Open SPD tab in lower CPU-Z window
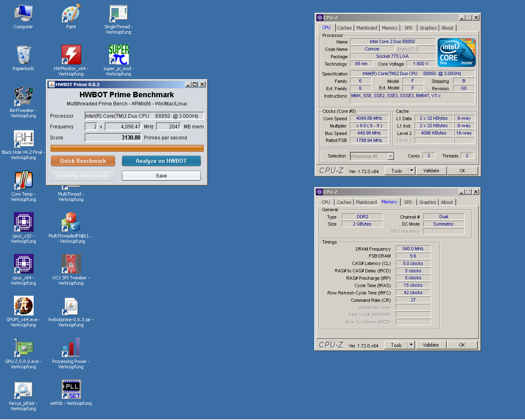The width and height of the screenshot is (525, 420). 408,202
